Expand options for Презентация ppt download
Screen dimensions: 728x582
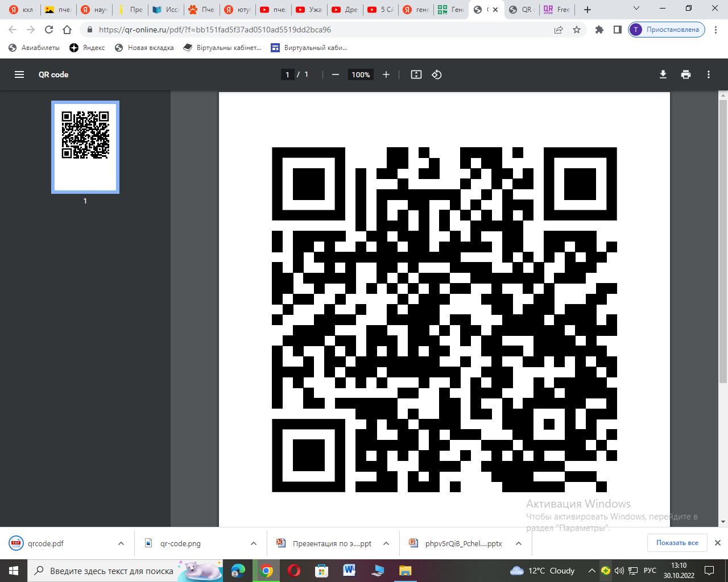(386, 543)
